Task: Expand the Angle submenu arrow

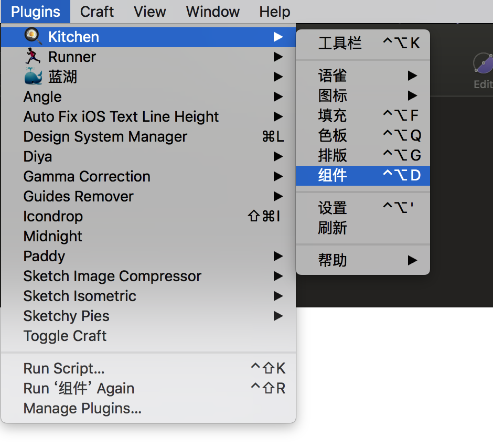Action: click(278, 97)
